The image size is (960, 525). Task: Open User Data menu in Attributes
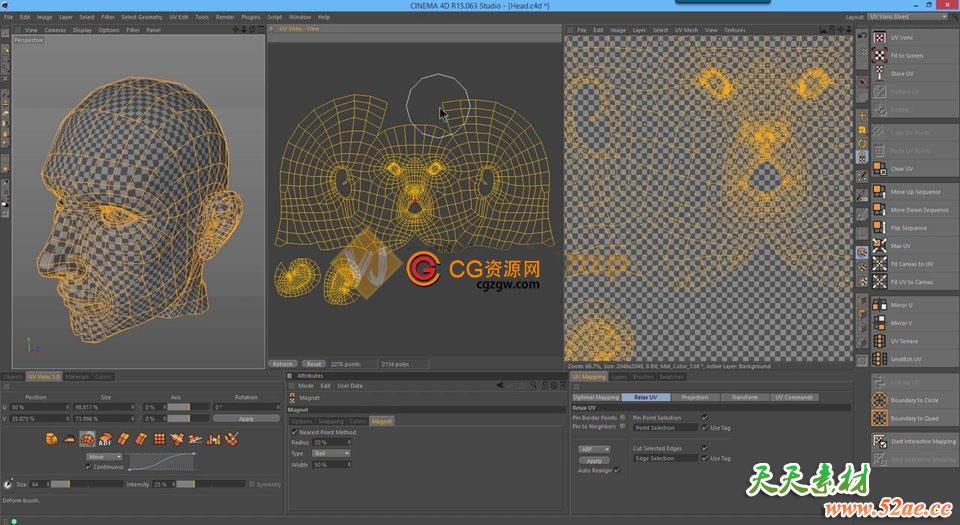(350, 386)
